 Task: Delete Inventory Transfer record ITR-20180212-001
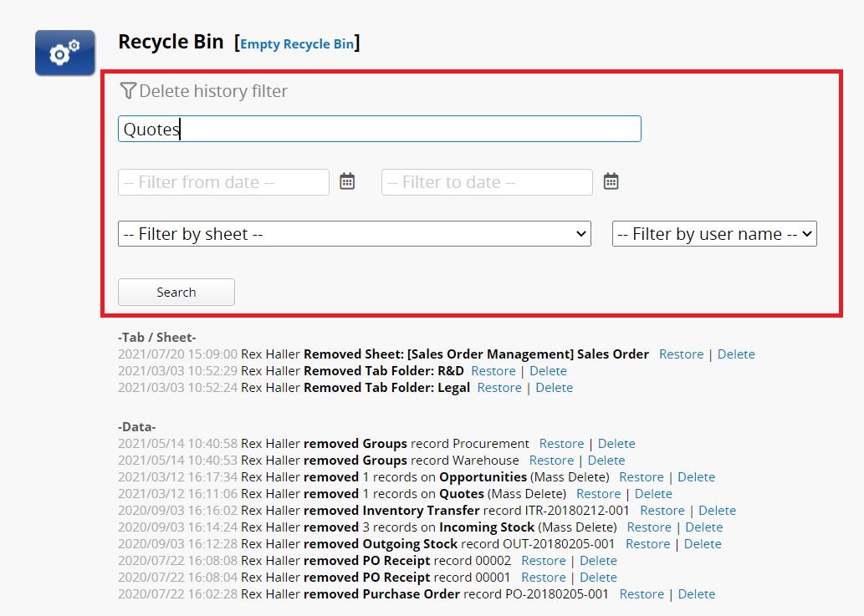point(717,510)
